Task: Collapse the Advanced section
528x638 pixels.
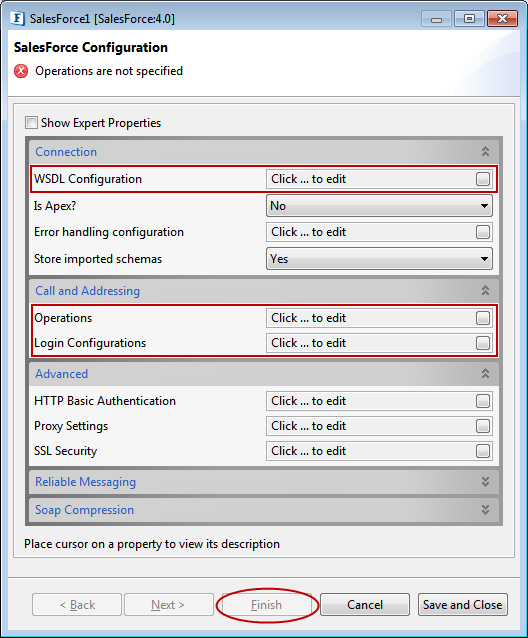Action: (x=485, y=374)
